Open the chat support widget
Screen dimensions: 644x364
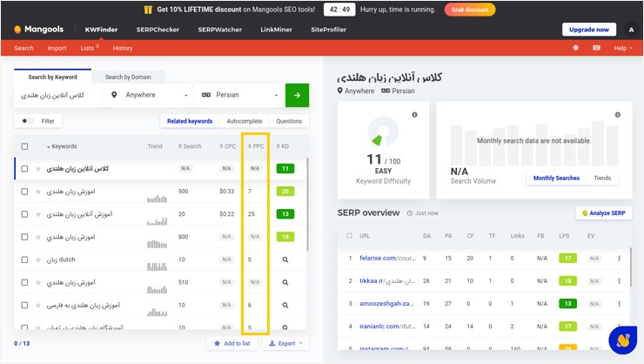(622, 340)
